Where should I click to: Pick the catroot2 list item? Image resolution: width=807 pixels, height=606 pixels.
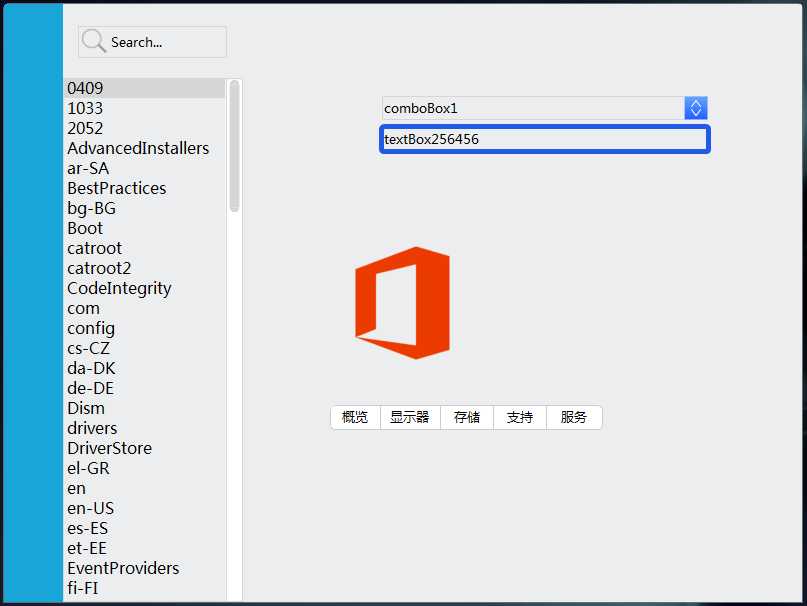(x=145, y=268)
